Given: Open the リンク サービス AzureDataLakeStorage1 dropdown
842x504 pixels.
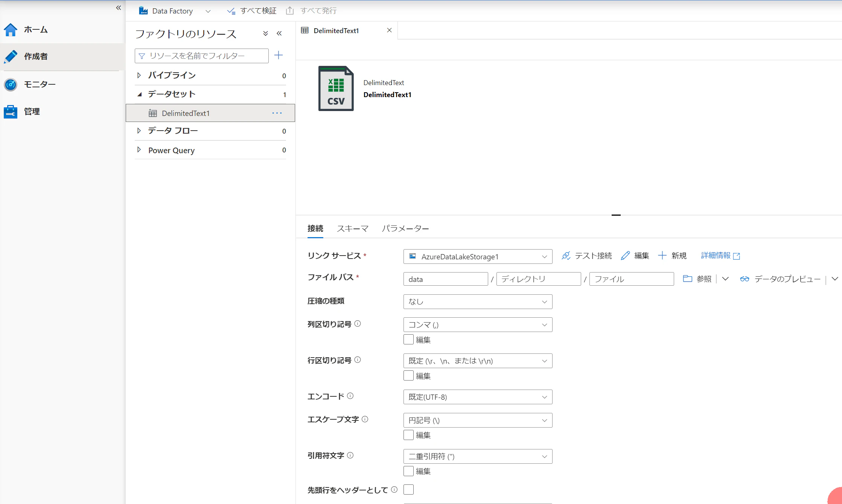Looking at the screenshot, I should click(477, 257).
